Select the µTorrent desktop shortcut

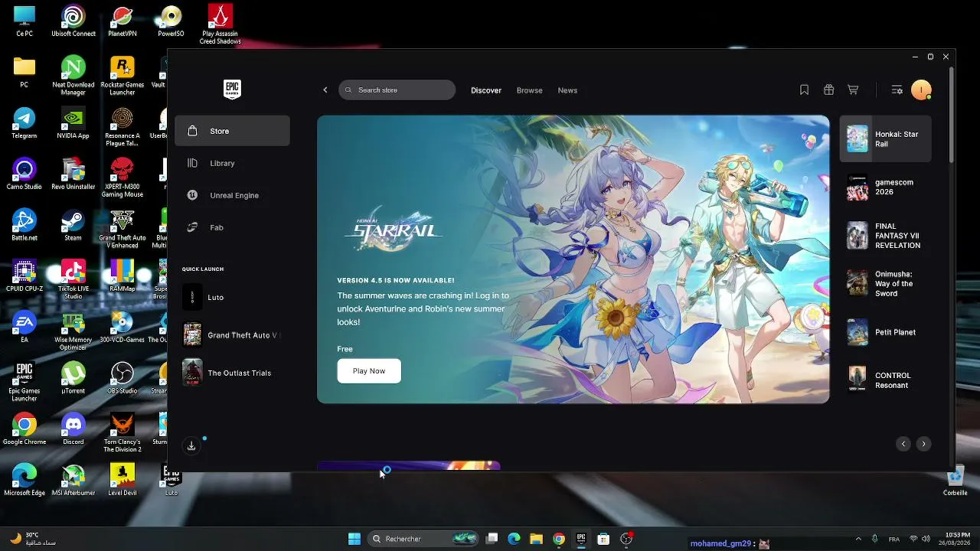(x=73, y=379)
